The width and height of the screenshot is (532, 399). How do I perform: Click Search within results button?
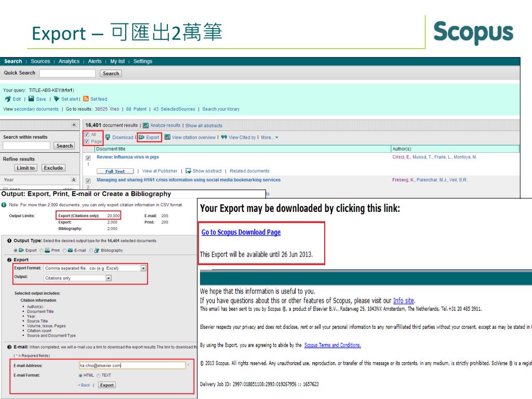64,145
